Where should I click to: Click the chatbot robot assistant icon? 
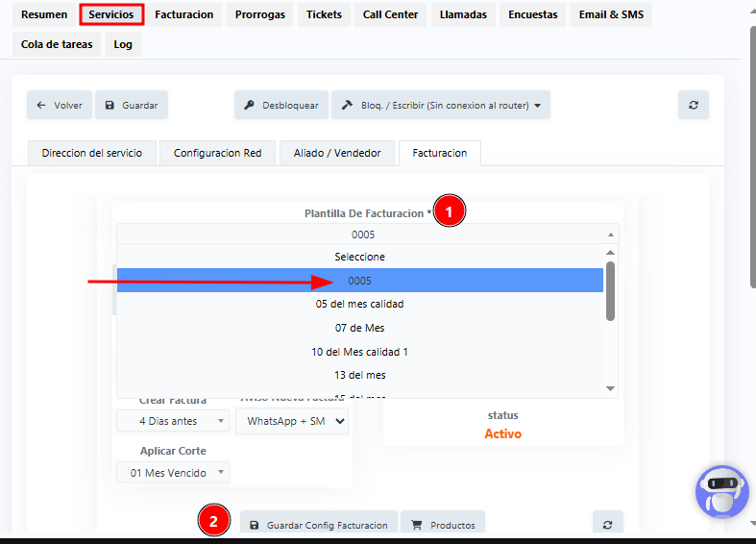click(x=721, y=492)
